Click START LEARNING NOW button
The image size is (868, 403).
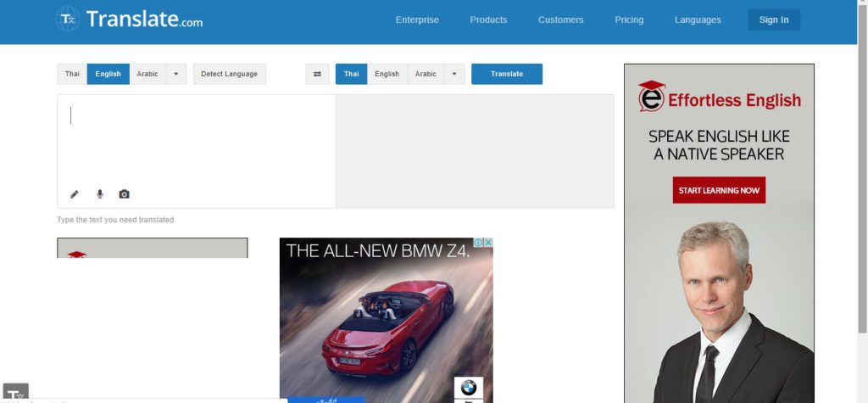pos(719,190)
